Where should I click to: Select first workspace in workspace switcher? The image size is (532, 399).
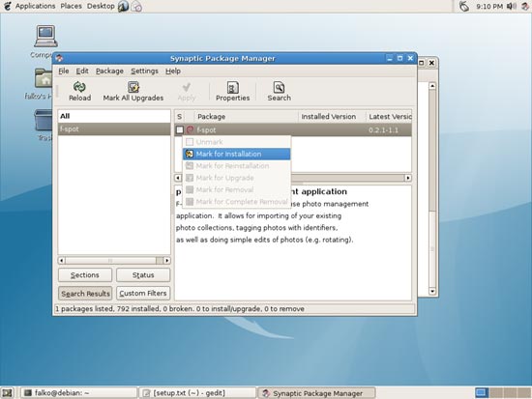(x=481, y=393)
